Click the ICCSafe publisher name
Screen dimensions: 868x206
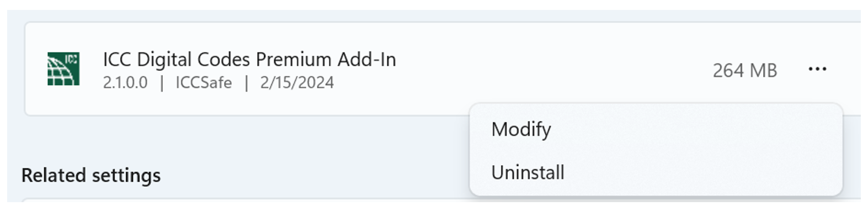204,83
